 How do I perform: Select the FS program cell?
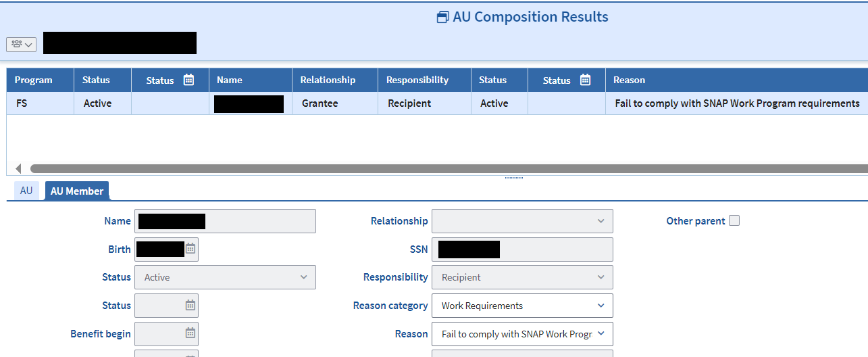[x=40, y=103]
